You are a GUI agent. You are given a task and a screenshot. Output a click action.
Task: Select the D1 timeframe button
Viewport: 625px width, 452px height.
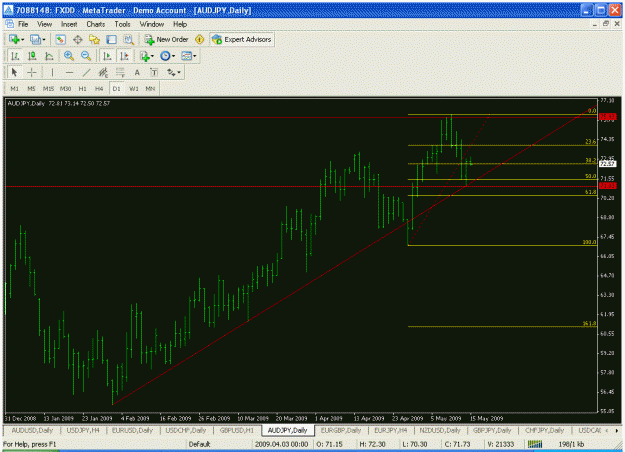tap(116, 88)
